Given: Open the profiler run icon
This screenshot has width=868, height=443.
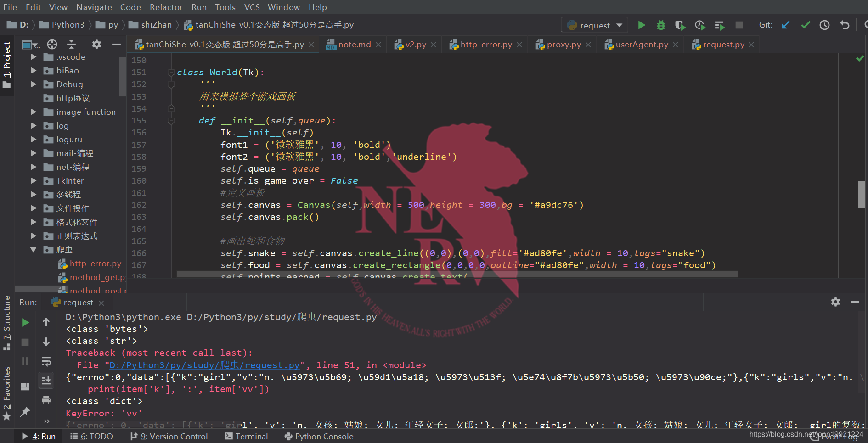Looking at the screenshot, I should (x=700, y=25).
